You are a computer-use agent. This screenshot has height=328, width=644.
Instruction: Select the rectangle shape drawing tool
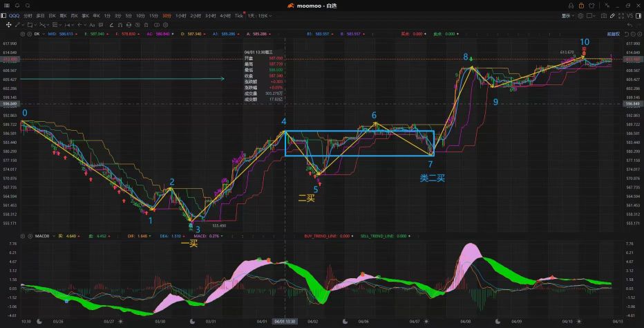[x=30, y=25]
